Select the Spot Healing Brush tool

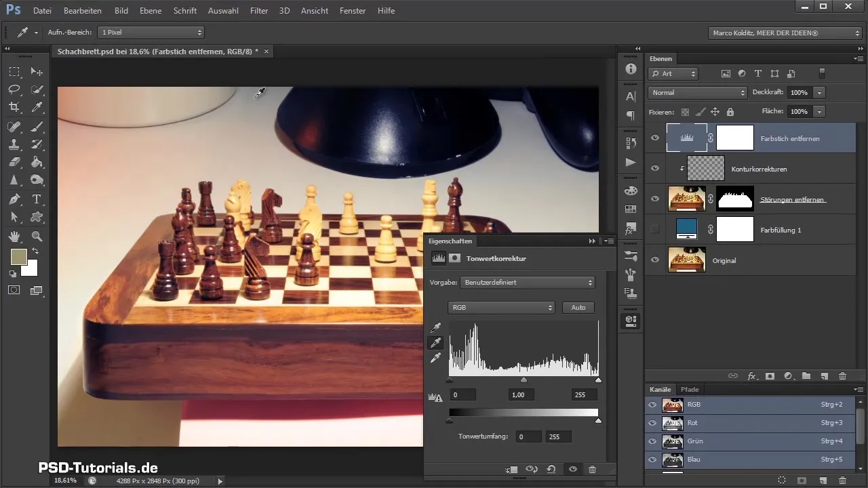(x=14, y=126)
